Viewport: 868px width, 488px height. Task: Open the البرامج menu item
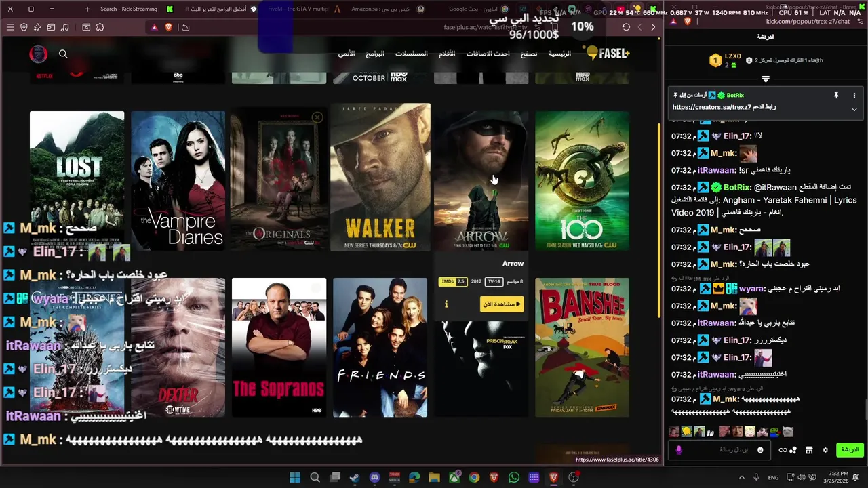point(375,54)
